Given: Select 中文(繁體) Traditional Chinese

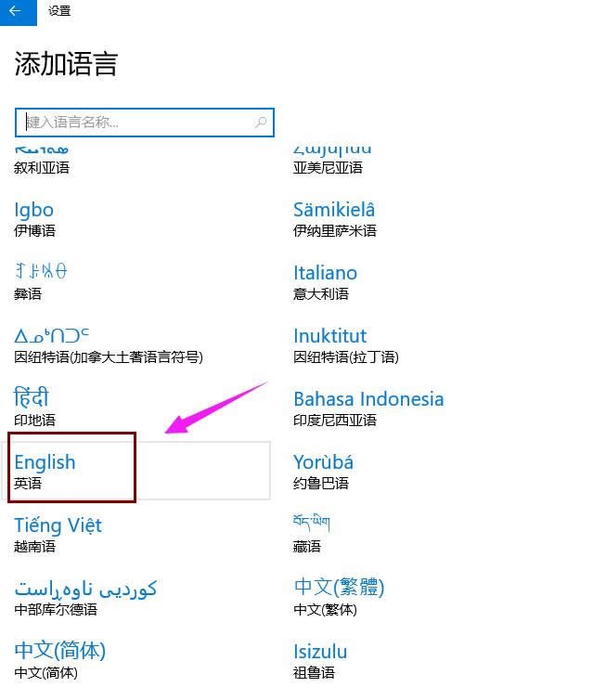Looking at the screenshot, I should (x=339, y=596).
